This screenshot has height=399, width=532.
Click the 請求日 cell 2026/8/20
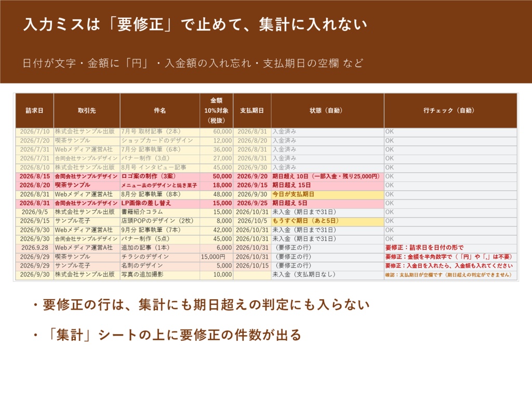(x=35, y=185)
